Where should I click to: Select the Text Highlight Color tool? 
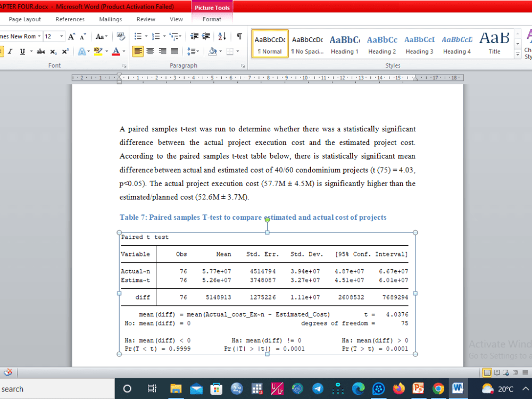coord(98,51)
